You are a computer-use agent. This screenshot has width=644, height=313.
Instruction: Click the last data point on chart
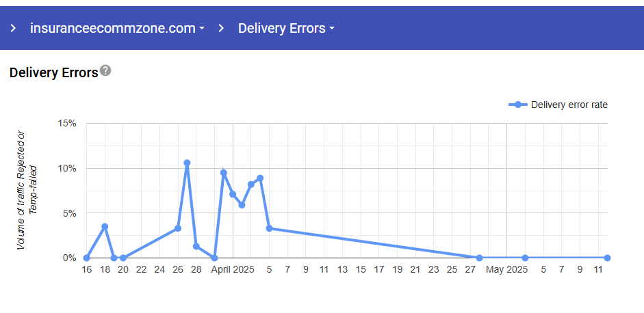coord(607,258)
